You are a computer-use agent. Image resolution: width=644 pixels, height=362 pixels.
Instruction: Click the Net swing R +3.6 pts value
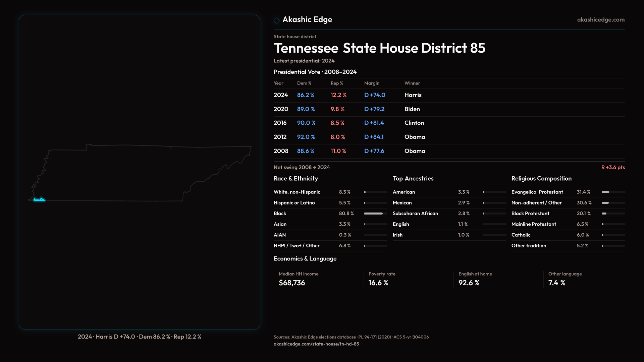(x=612, y=167)
